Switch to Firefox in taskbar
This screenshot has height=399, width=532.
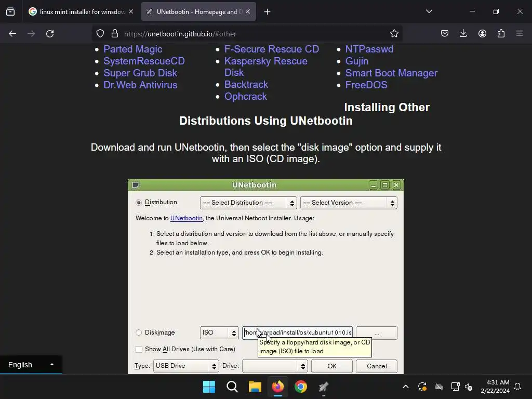click(278, 387)
